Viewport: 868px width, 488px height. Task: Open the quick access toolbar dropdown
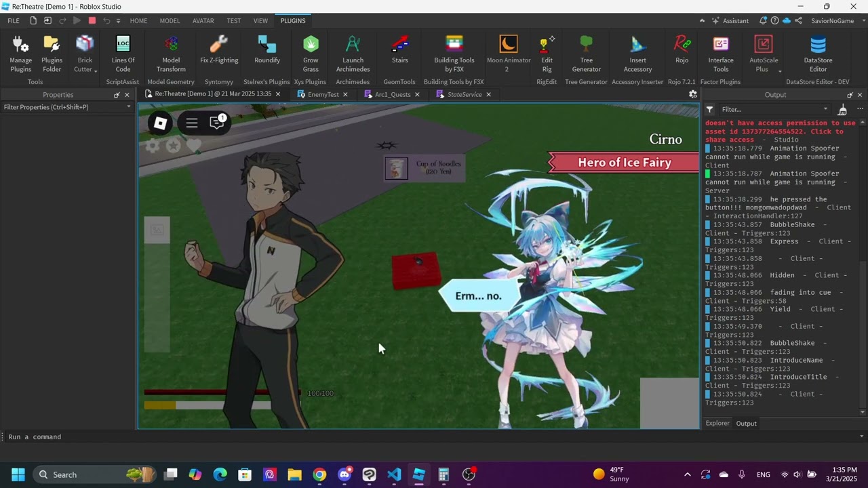(x=118, y=21)
